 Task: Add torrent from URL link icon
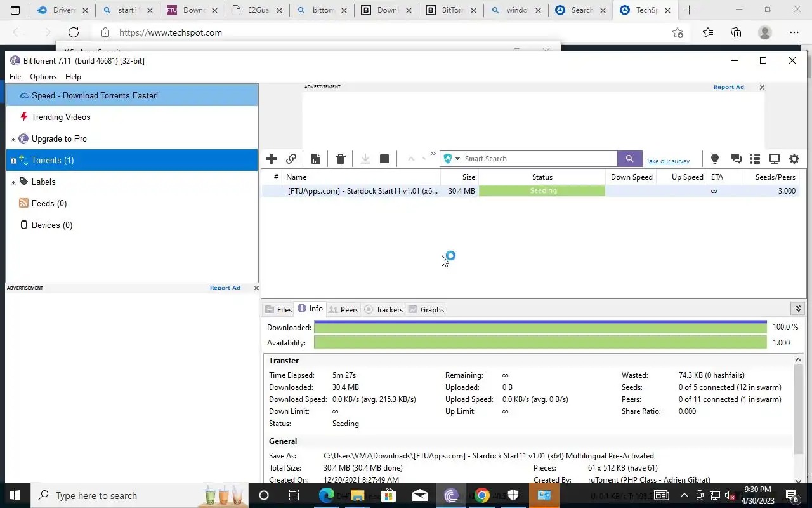291,159
